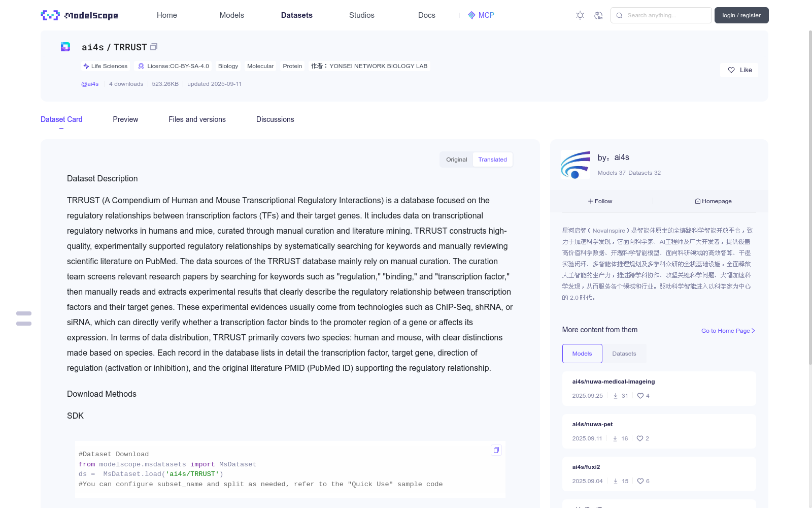Open the Studios navigation item

[362, 15]
